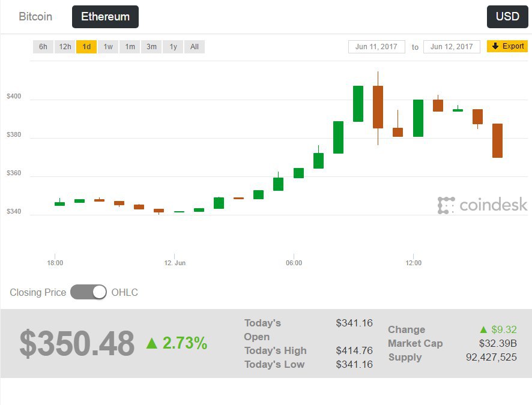
Task: Click the Market Cap label
Action: click(x=416, y=343)
